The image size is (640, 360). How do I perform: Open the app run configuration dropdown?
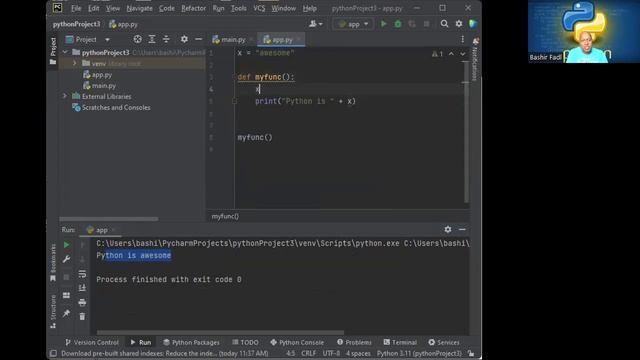point(353,24)
